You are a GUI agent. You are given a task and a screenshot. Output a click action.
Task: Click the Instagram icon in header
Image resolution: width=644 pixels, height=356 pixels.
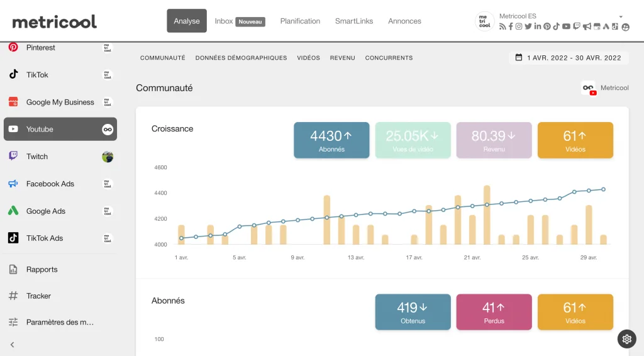pyautogui.click(x=519, y=26)
